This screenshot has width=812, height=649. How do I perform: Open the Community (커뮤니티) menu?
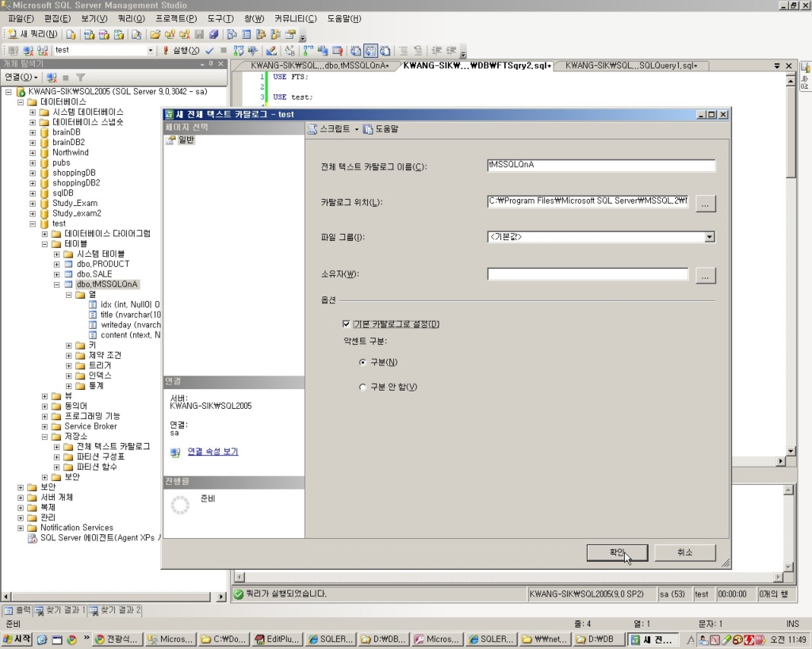295,19
